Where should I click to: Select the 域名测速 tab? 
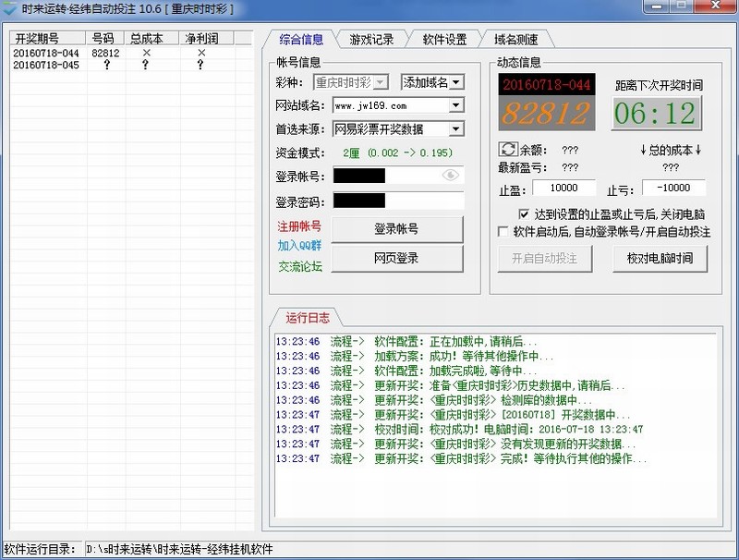click(517, 39)
